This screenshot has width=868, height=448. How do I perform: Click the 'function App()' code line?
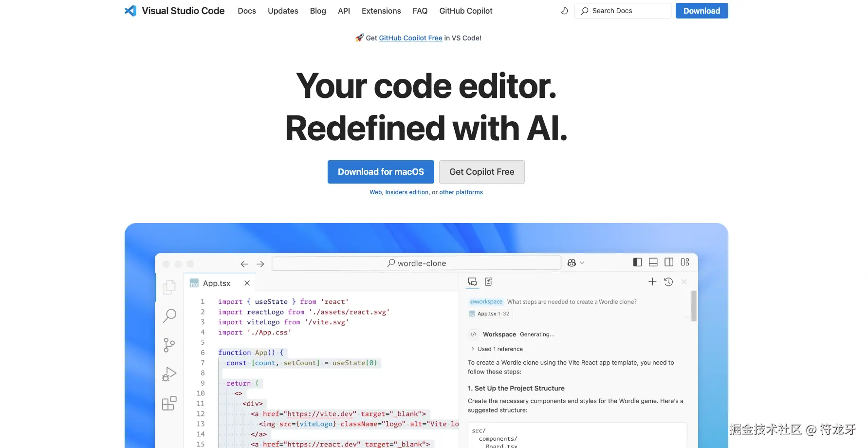click(251, 353)
